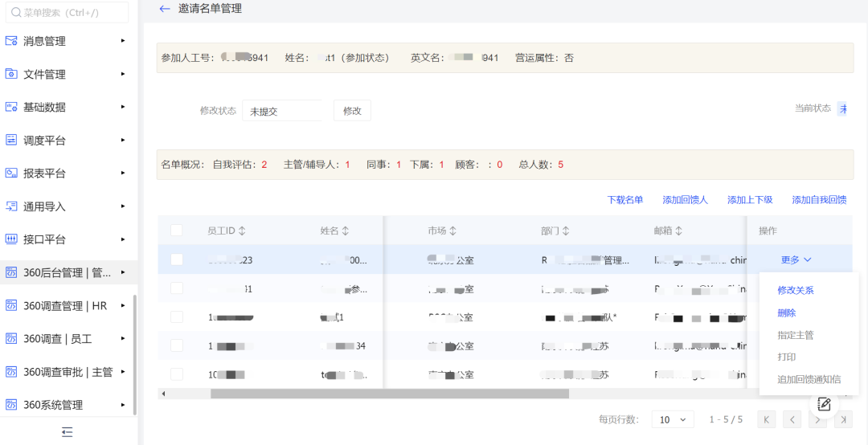Click the 下载名单 link
The width and height of the screenshot is (868, 445).
[624, 200]
